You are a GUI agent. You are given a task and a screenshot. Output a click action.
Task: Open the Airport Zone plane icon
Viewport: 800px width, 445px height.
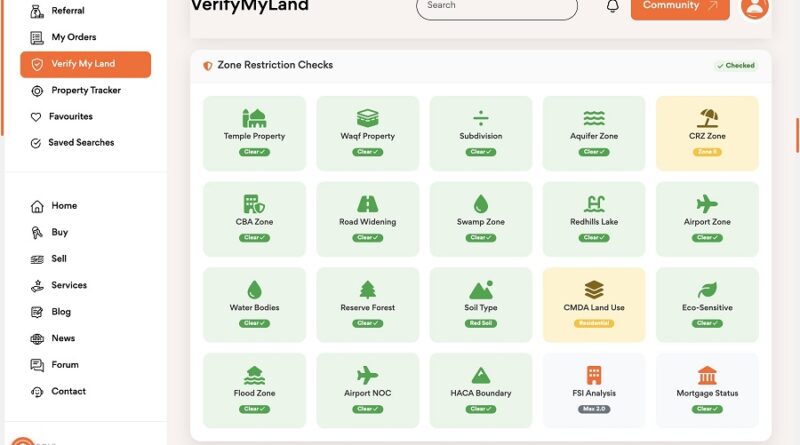click(707, 204)
